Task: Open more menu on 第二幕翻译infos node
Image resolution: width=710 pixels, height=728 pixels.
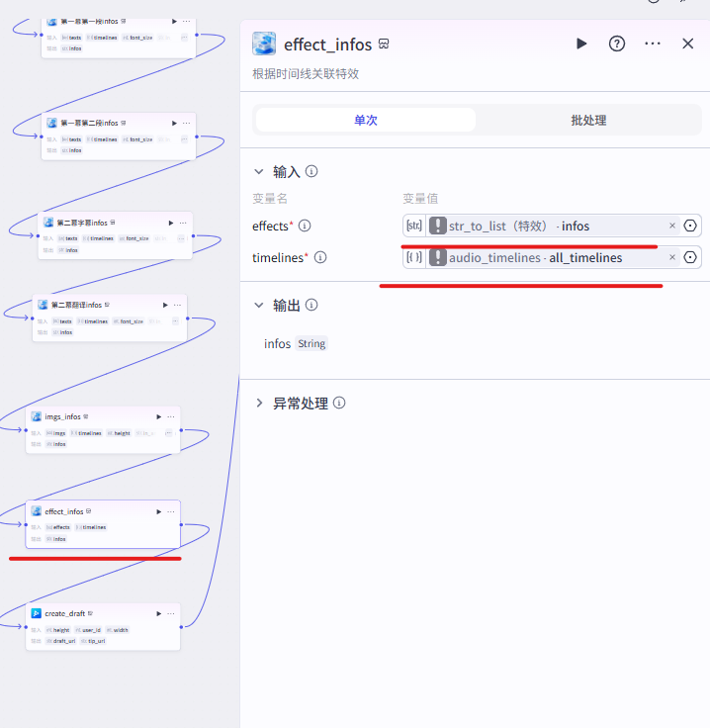Action: pyautogui.click(x=177, y=305)
